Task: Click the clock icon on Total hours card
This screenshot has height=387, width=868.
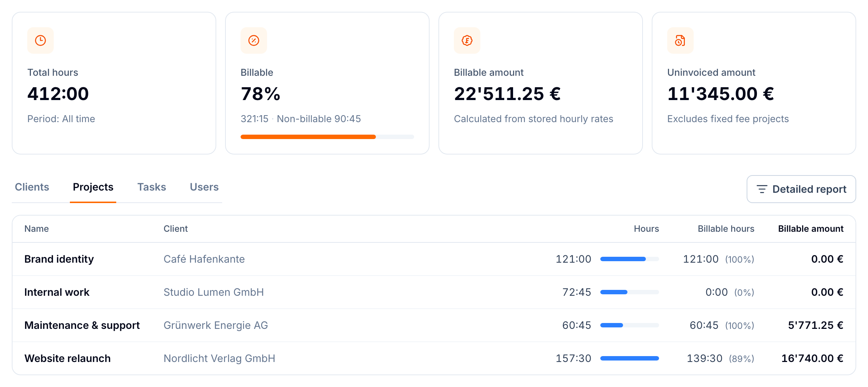Action: point(40,40)
